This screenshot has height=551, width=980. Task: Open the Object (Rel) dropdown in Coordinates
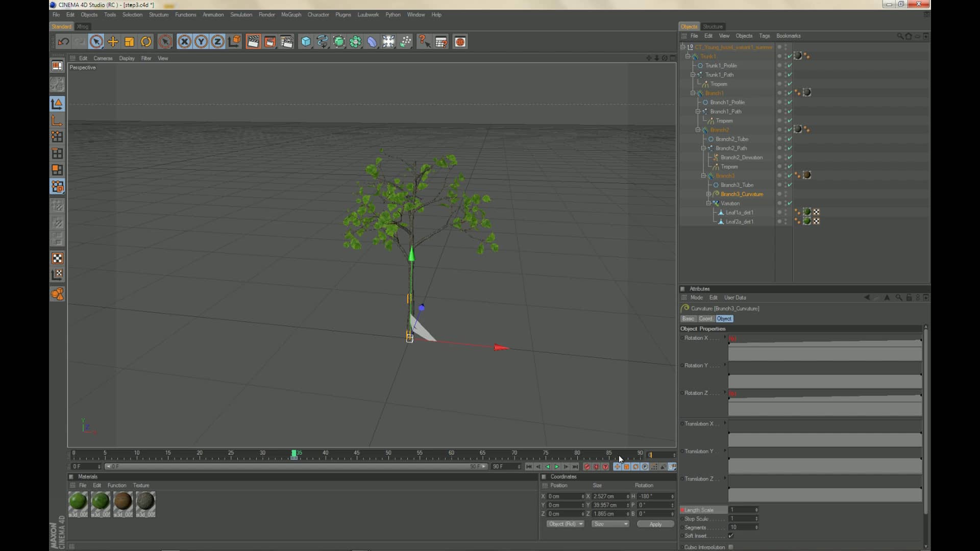tap(565, 524)
